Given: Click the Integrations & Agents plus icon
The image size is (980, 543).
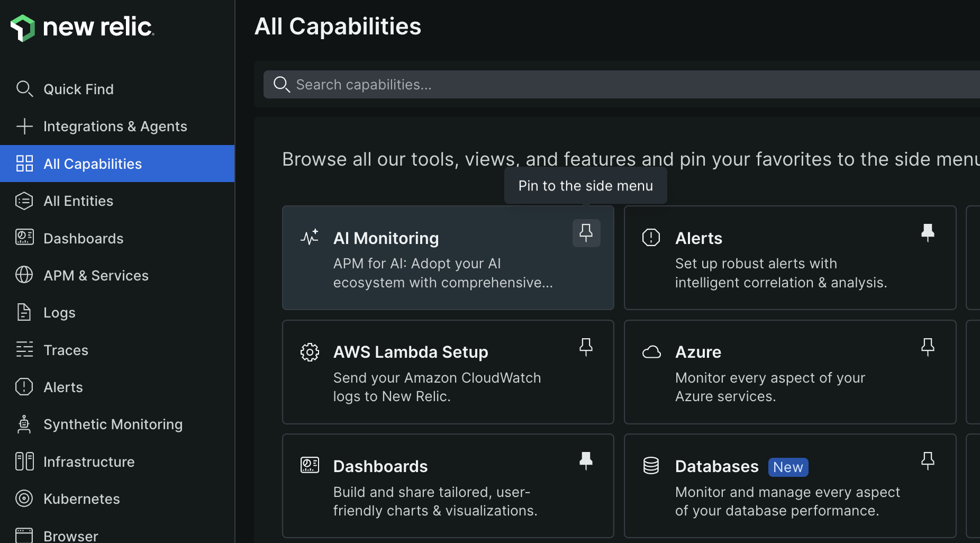Looking at the screenshot, I should pos(24,126).
